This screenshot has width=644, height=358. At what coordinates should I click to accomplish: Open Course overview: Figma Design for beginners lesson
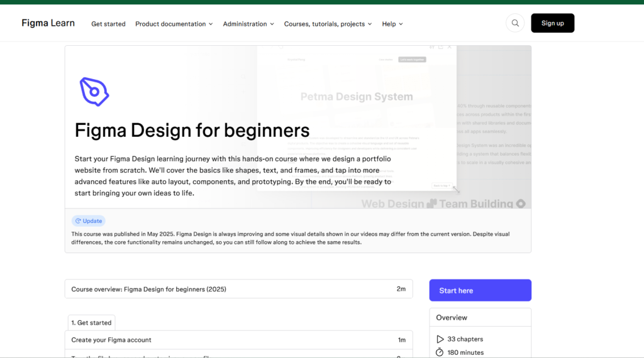tap(238, 289)
